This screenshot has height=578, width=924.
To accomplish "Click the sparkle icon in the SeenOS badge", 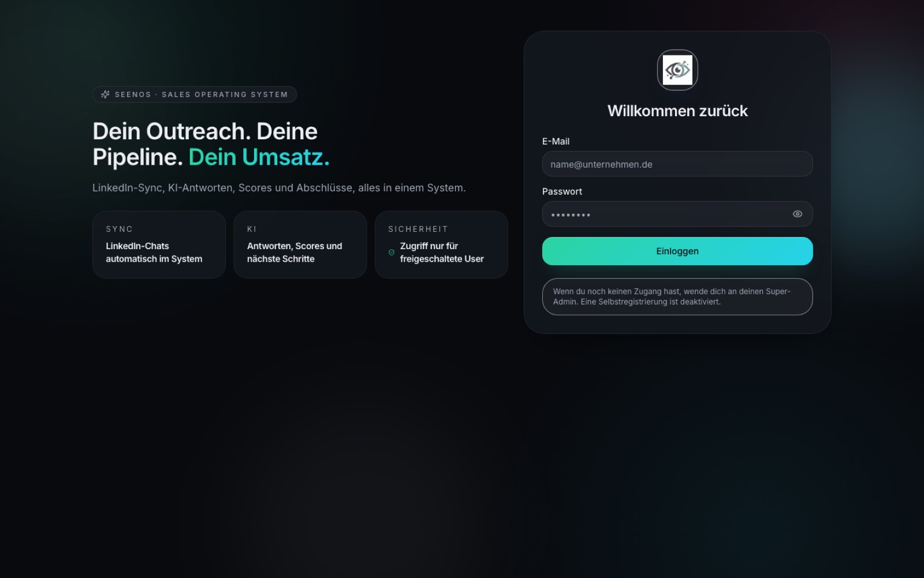I will click(x=105, y=94).
